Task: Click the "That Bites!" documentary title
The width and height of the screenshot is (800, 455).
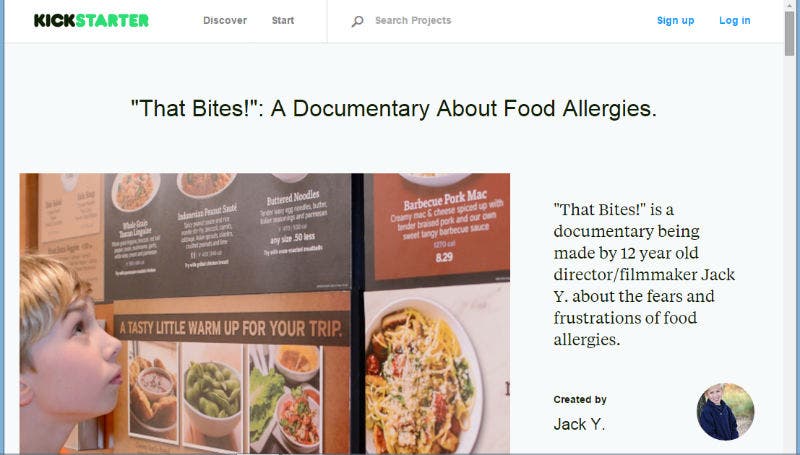Action: 393,108
